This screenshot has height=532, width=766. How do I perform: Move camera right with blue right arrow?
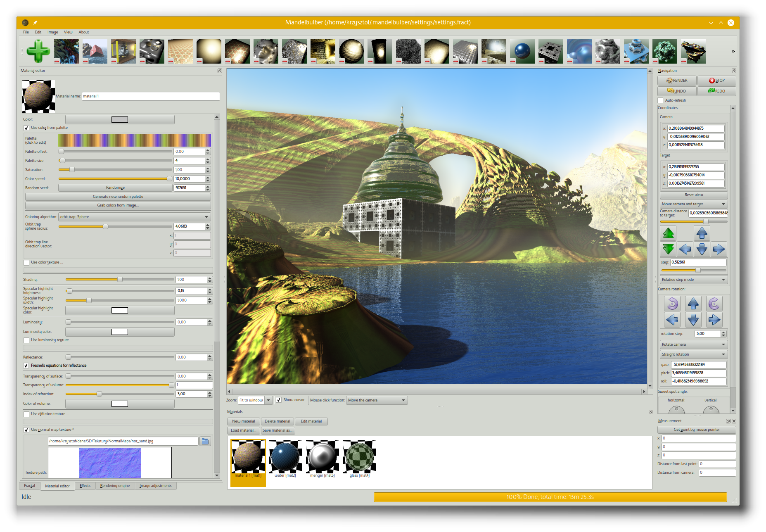[719, 249]
